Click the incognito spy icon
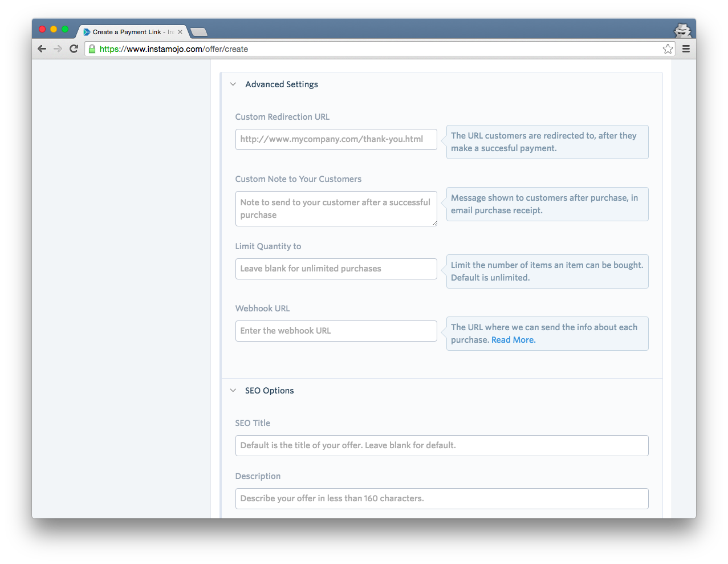 pyautogui.click(x=682, y=31)
